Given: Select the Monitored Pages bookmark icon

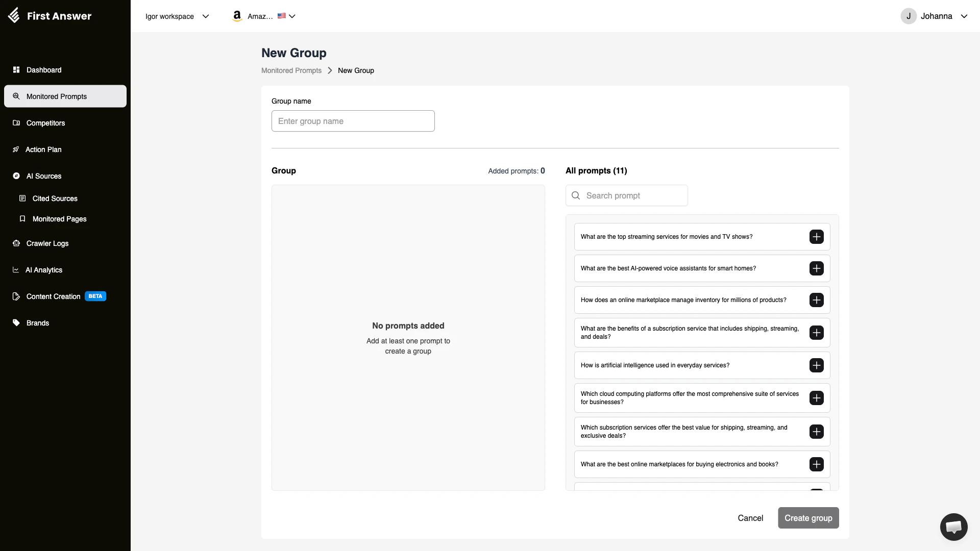Looking at the screenshot, I should (x=22, y=218).
